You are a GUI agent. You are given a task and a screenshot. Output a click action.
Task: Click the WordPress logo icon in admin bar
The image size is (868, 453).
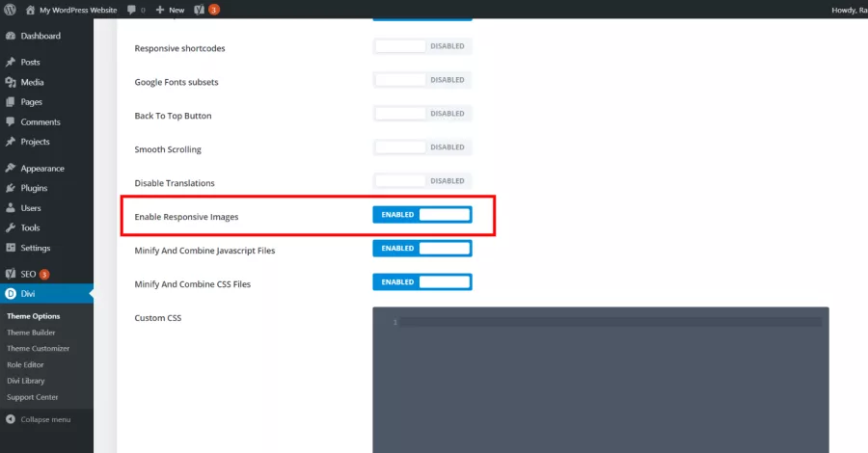click(x=10, y=10)
